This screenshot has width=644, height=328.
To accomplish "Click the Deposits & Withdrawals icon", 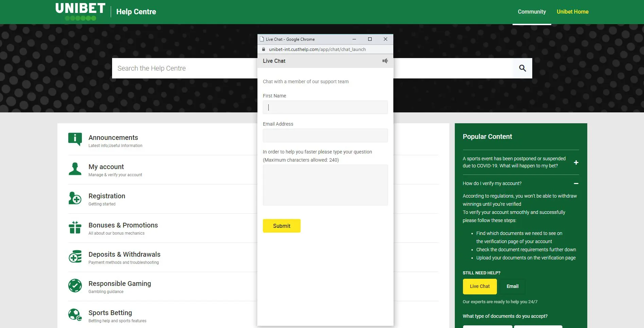I will point(75,256).
